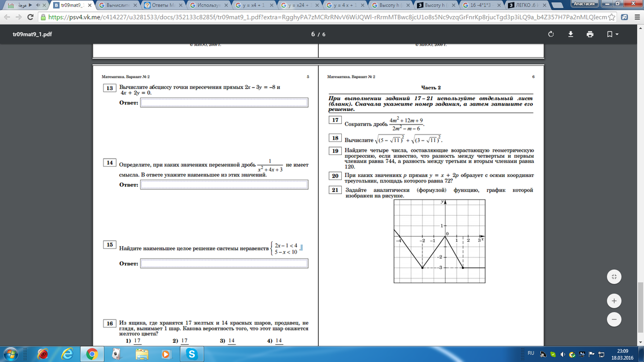Zoom in on the PDF
This screenshot has width=644, height=362.
click(x=615, y=300)
